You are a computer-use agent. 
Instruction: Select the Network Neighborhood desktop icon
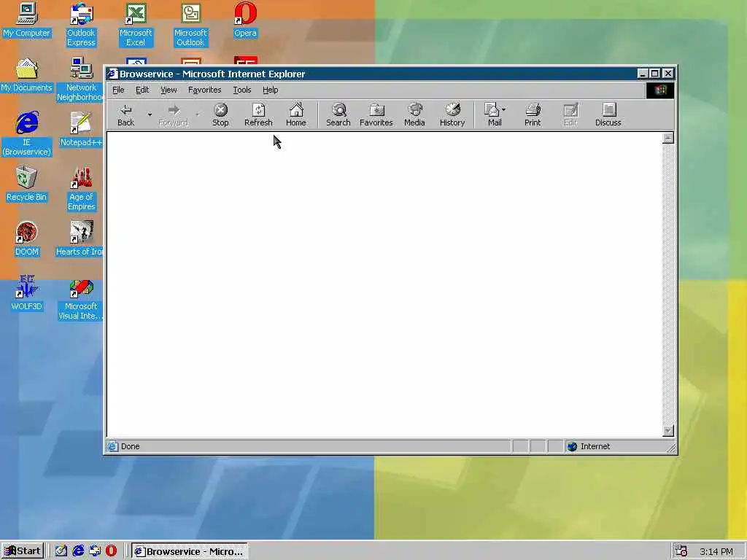(x=80, y=79)
